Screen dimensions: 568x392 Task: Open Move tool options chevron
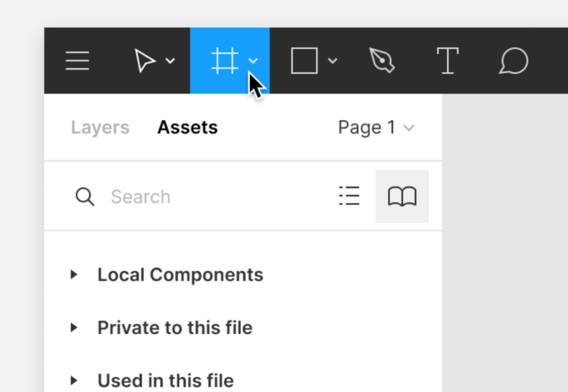170,61
